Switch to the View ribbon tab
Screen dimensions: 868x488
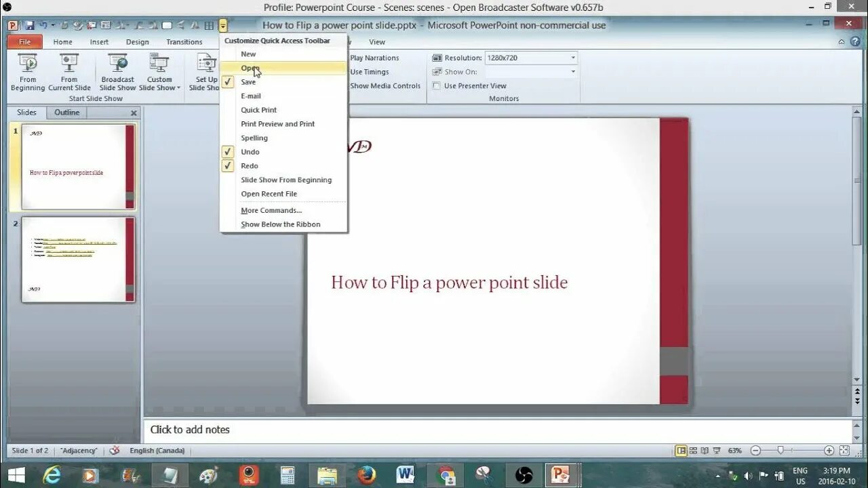tap(377, 42)
